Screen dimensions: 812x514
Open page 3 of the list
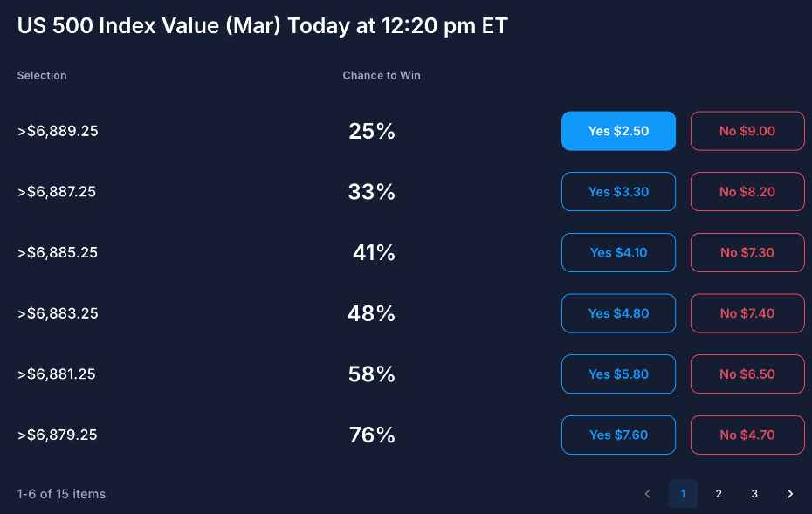(754, 493)
